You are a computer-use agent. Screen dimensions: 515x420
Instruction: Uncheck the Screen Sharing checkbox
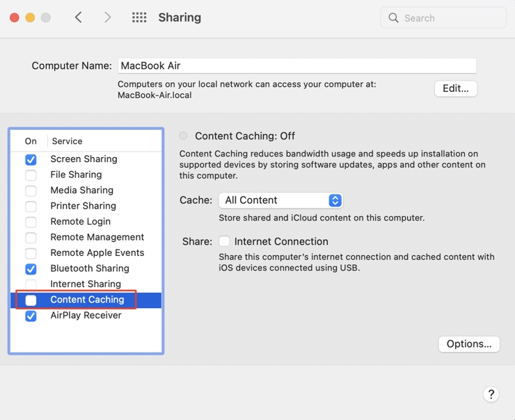pos(31,159)
